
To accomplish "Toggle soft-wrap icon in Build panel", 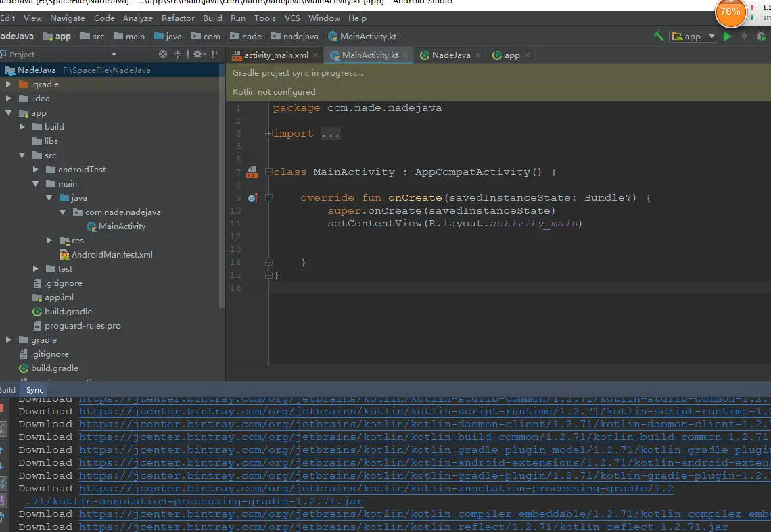I will pyautogui.click(x=2, y=483).
